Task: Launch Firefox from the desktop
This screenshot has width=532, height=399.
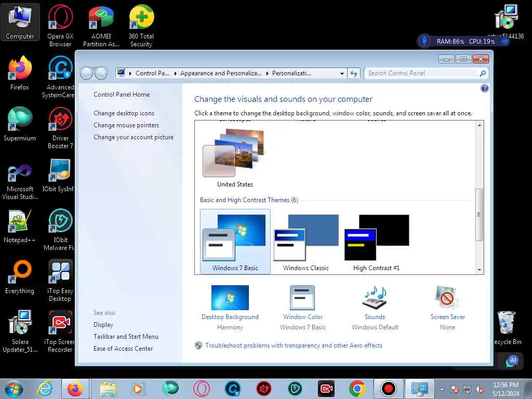Action: click(20, 73)
